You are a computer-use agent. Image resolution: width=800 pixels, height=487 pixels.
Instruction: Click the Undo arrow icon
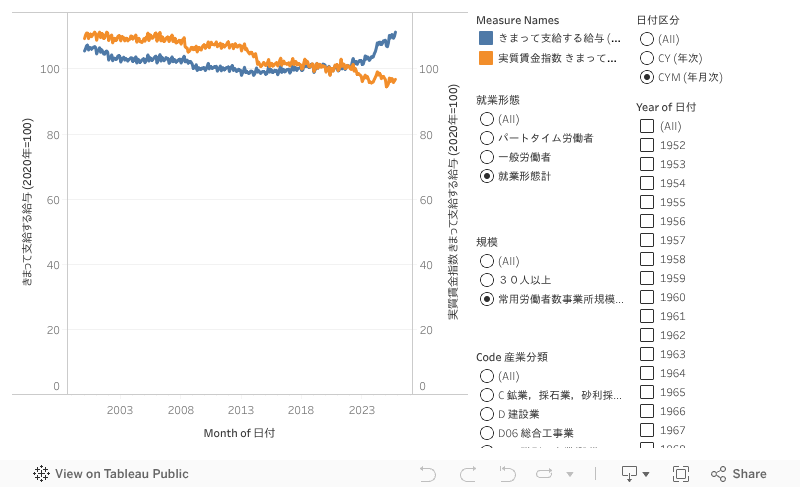pos(428,474)
